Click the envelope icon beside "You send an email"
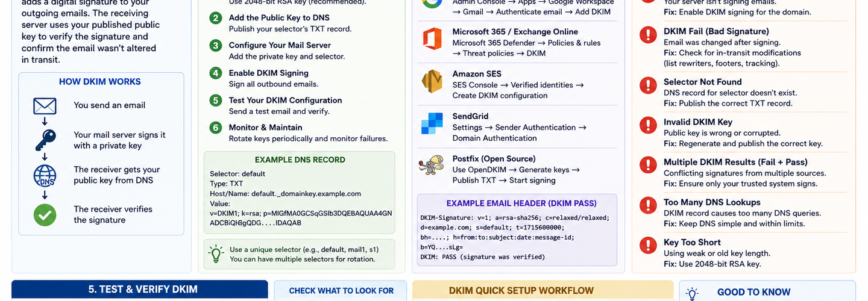Image resolution: width=868 pixels, height=301 pixels. 45,106
